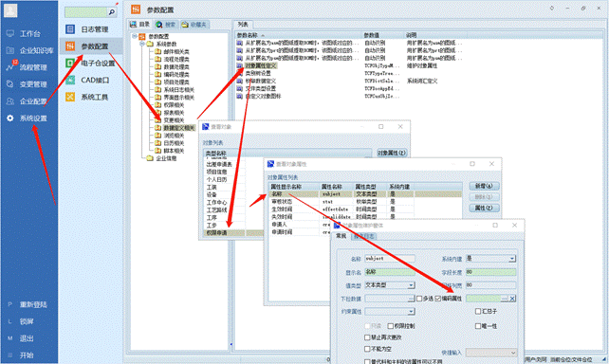
Task: Click the magnifier search icon in submenu
Action: 112,12
